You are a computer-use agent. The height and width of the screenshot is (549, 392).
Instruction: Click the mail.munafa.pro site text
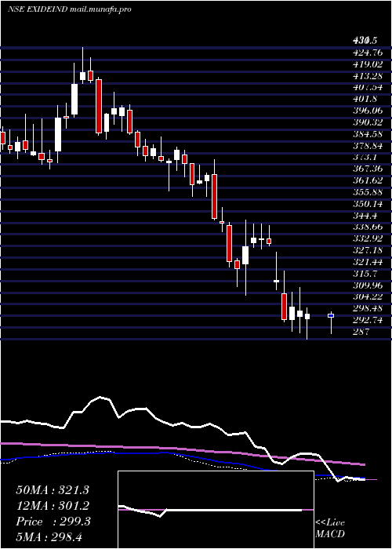[x=100, y=9]
